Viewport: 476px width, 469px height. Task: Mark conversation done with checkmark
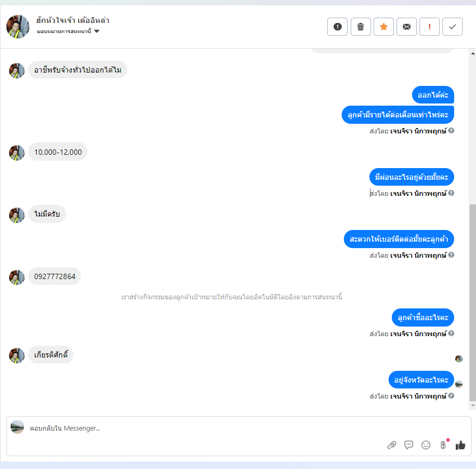pos(453,27)
